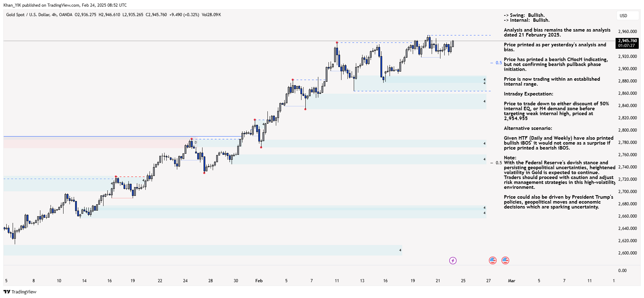Select the 'Federal Reserve's dovish stance' paragraph
Screen dimensions: 644x298
(x=560, y=175)
